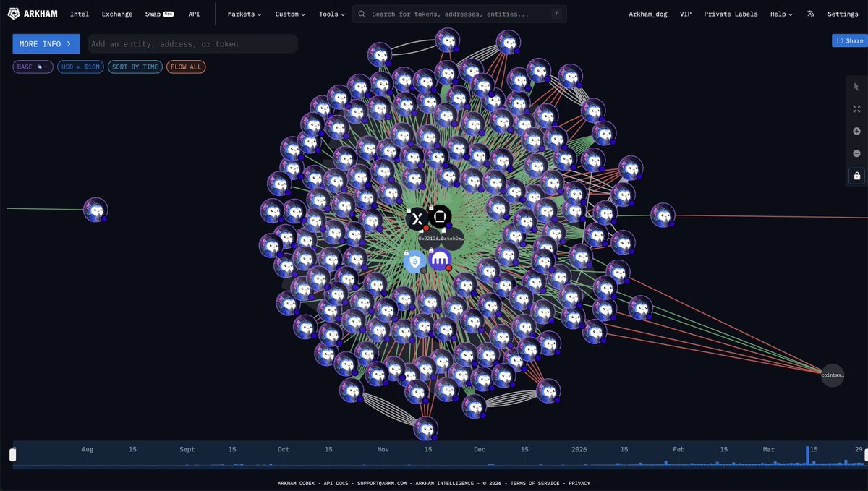Go to the Exchange page
The width and height of the screenshot is (868, 491).
[x=117, y=14]
